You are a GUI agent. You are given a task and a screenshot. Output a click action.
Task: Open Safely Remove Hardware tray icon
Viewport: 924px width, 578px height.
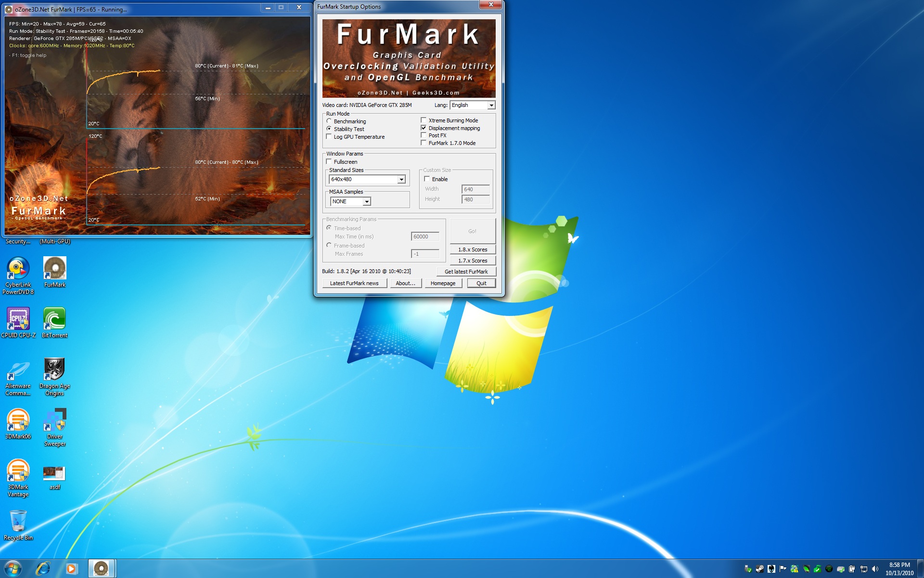(841, 569)
